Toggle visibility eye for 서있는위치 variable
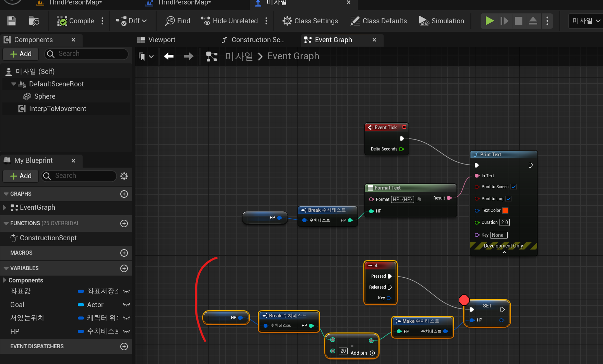 pyautogui.click(x=126, y=318)
